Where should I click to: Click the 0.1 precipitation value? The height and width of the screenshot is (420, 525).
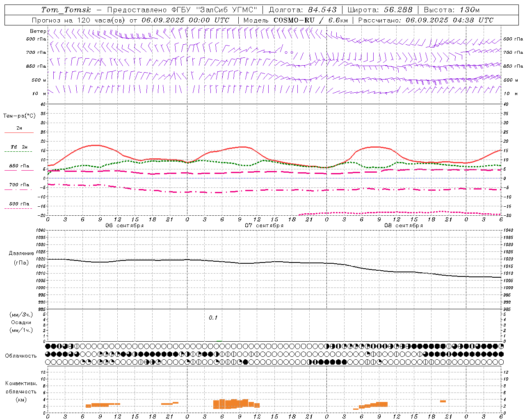(x=213, y=318)
